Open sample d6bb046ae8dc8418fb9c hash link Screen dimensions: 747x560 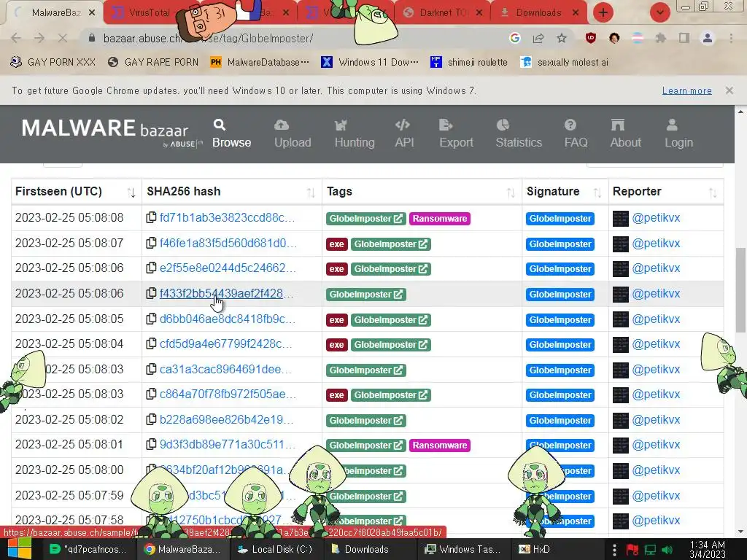228,319
